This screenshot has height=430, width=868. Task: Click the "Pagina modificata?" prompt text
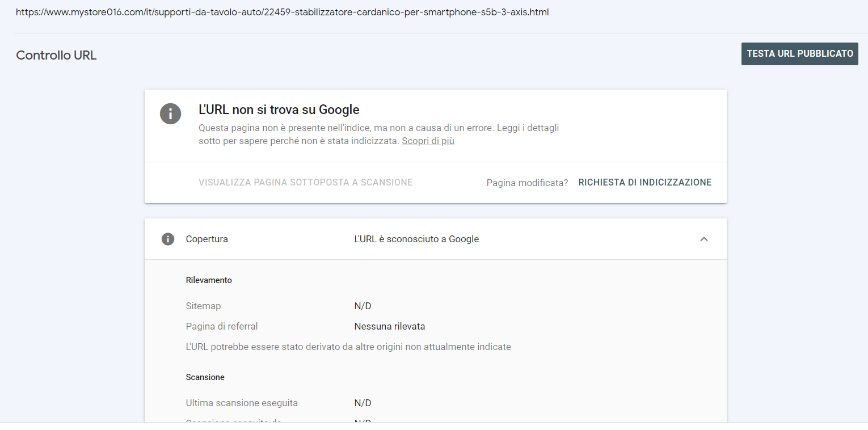coord(527,183)
